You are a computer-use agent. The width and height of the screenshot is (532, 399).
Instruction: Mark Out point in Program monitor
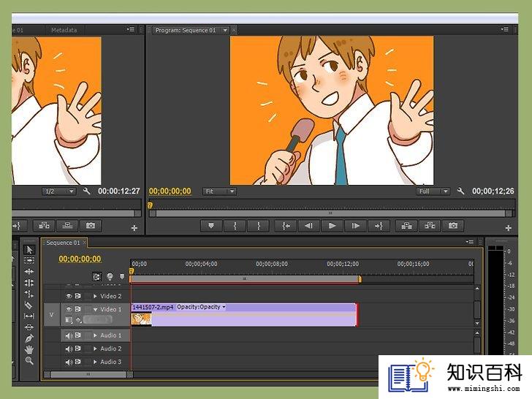(x=259, y=226)
